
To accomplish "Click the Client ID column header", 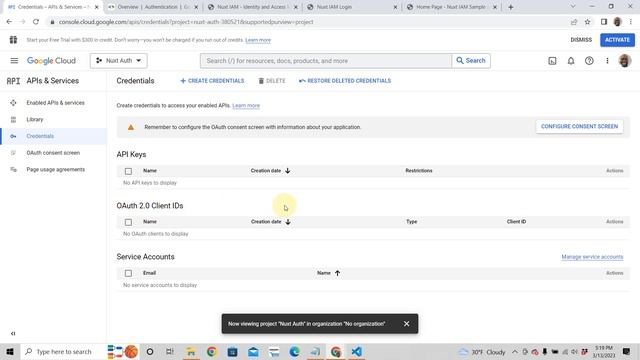I will pyautogui.click(x=516, y=222).
